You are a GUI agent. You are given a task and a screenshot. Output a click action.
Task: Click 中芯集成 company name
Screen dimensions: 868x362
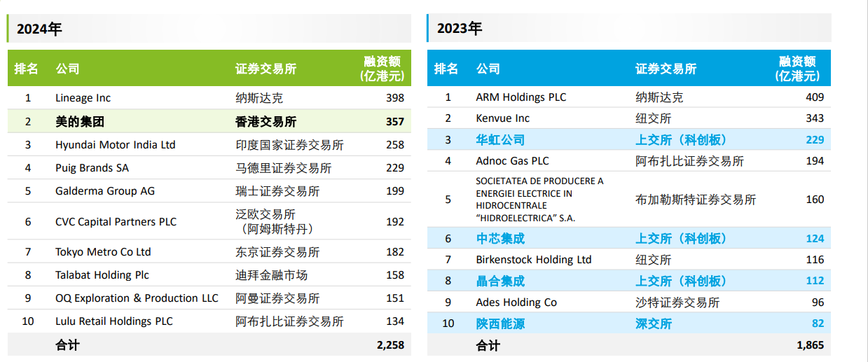click(x=500, y=239)
